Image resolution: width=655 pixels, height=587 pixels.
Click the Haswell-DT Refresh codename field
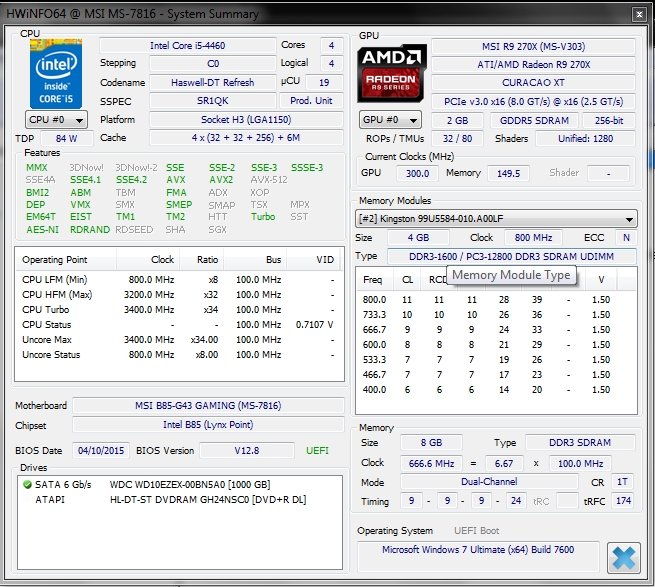(x=213, y=82)
